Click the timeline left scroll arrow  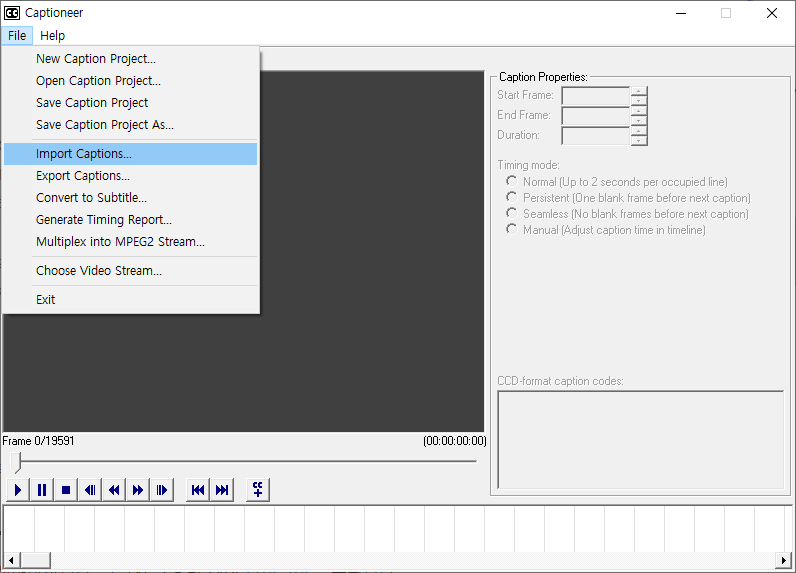pyautogui.click(x=11, y=560)
